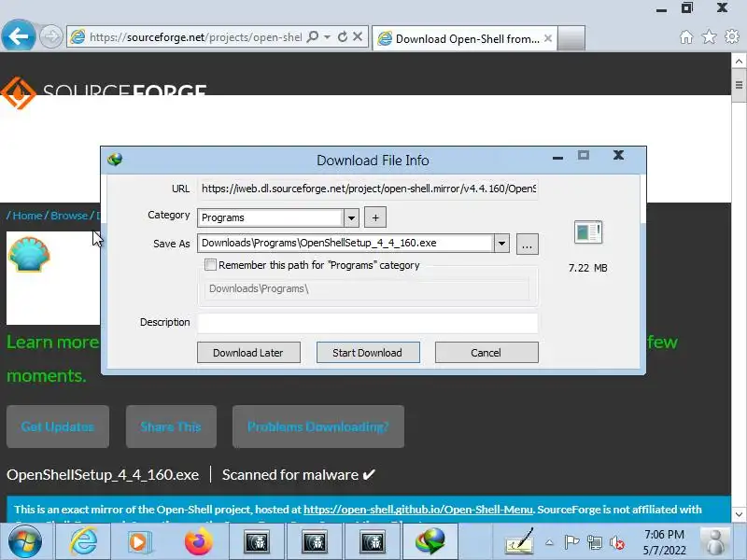Enable Remember this path for Programs category
The width and height of the screenshot is (747, 560).
point(210,265)
